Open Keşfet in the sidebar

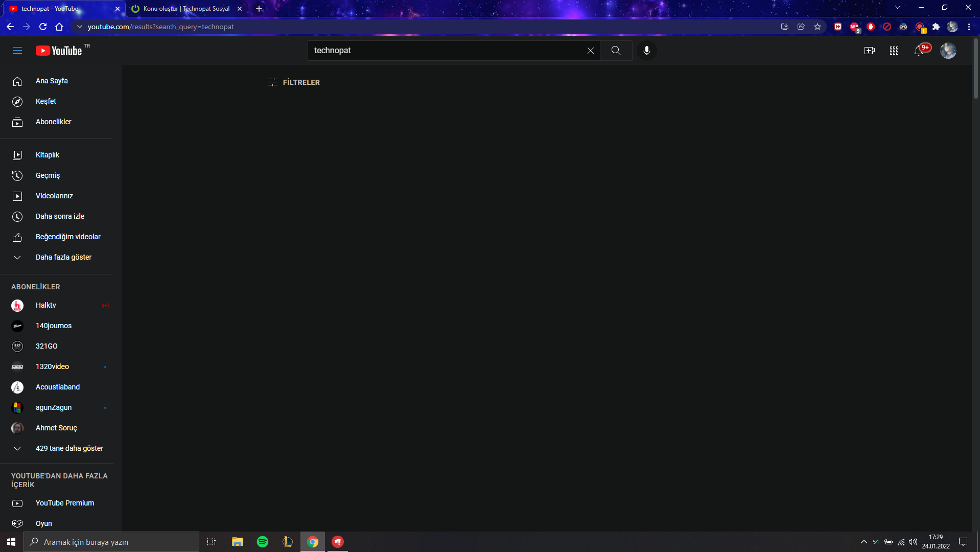[x=57, y=101]
